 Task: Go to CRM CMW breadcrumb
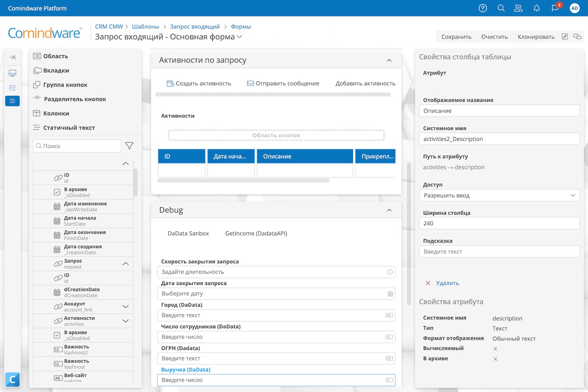click(x=109, y=27)
